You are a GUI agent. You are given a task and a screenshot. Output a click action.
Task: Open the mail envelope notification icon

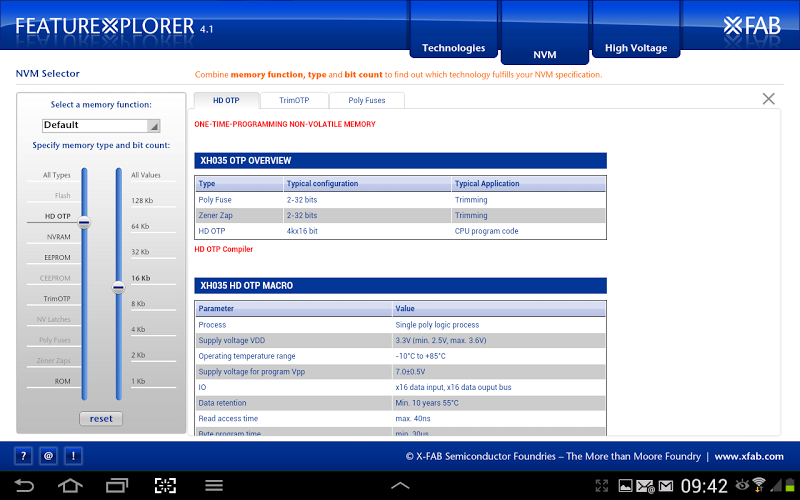pos(666,486)
